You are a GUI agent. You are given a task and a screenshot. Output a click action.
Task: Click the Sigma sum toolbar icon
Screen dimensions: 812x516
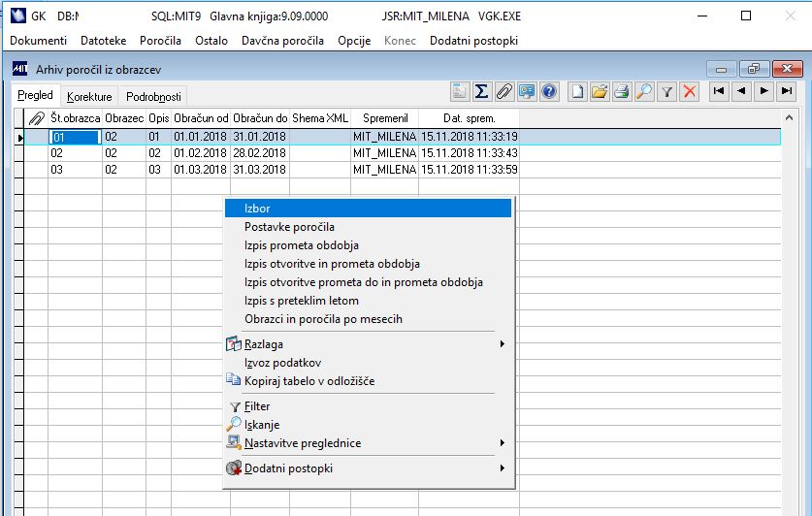(481, 91)
